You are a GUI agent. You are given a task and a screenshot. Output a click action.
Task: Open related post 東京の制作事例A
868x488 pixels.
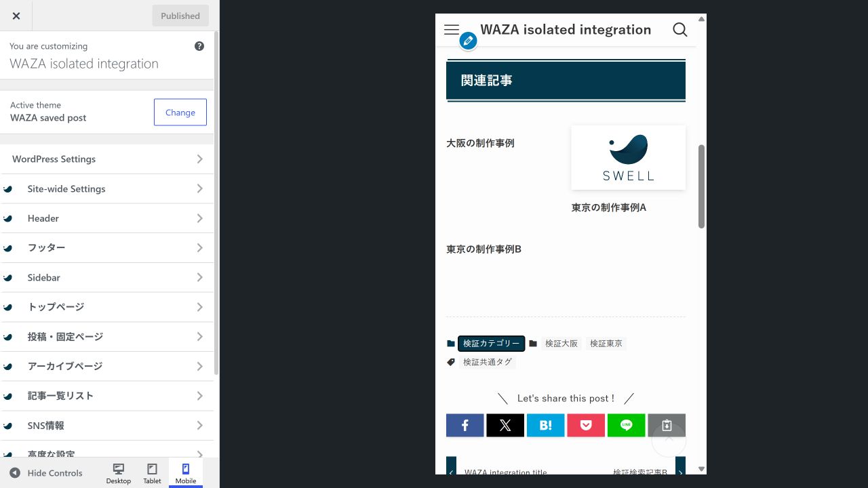tap(609, 208)
